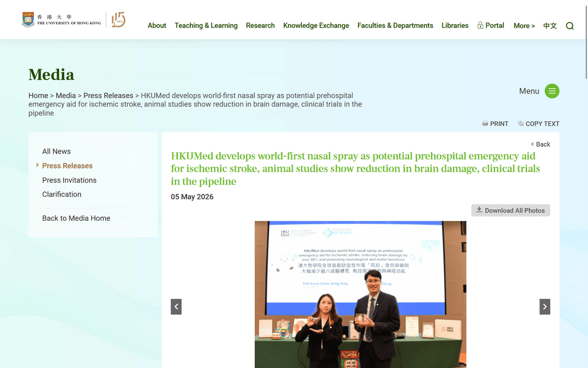588x368 pixels.
Task: Show the next photo with right arrow
Action: tap(545, 307)
